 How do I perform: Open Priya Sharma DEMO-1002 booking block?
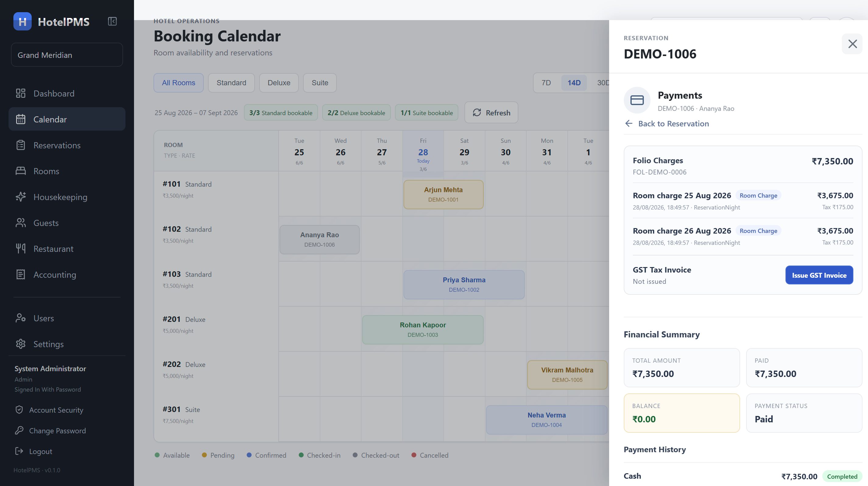(x=464, y=285)
